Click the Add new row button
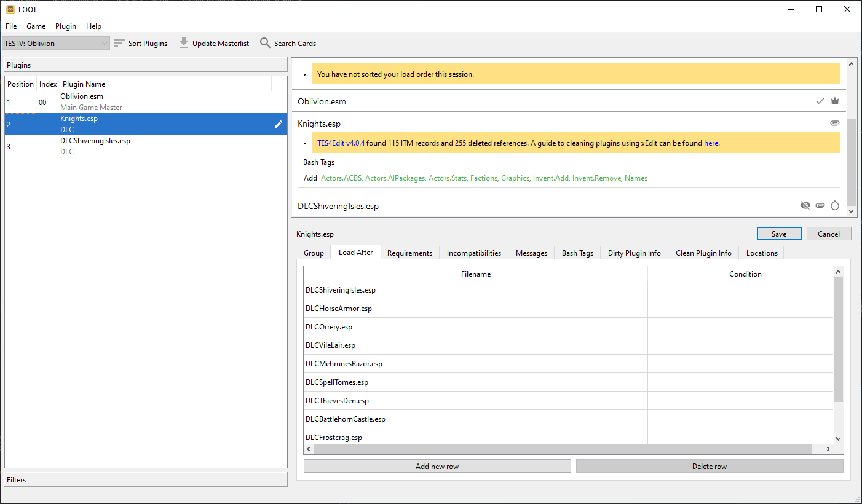862x504 pixels. (x=437, y=467)
